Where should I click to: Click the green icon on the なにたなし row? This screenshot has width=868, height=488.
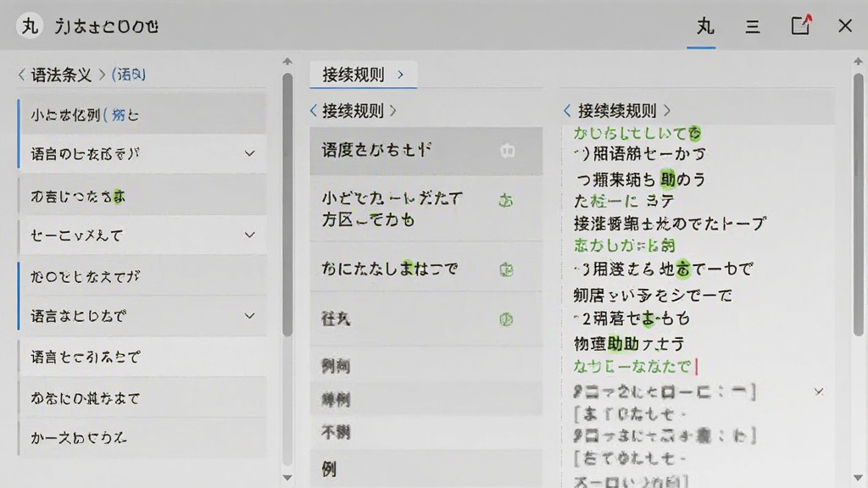coord(506,269)
